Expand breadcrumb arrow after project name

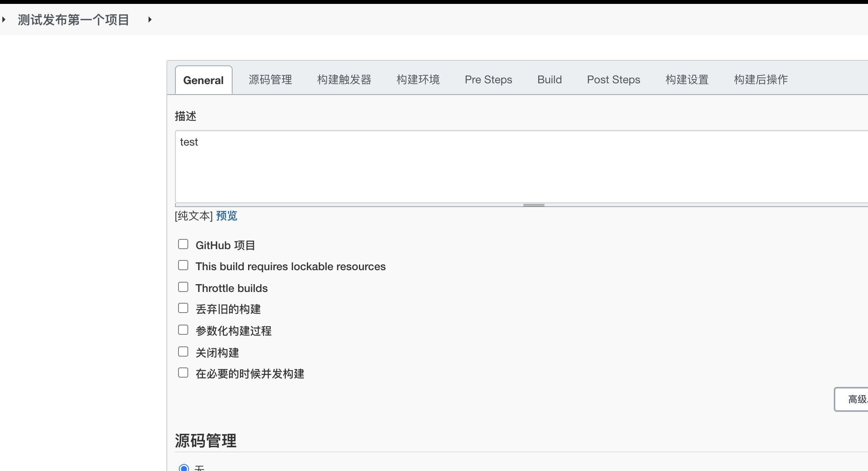pyautogui.click(x=150, y=19)
